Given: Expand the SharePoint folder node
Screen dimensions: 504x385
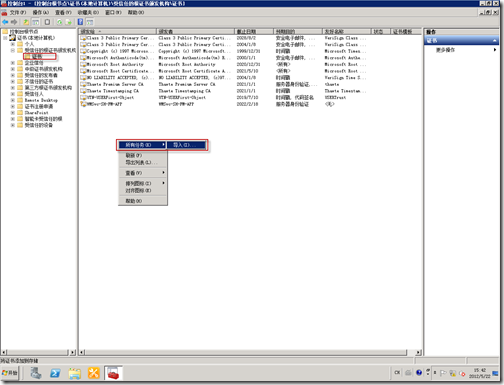Looking at the screenshot, I should 13,113.
